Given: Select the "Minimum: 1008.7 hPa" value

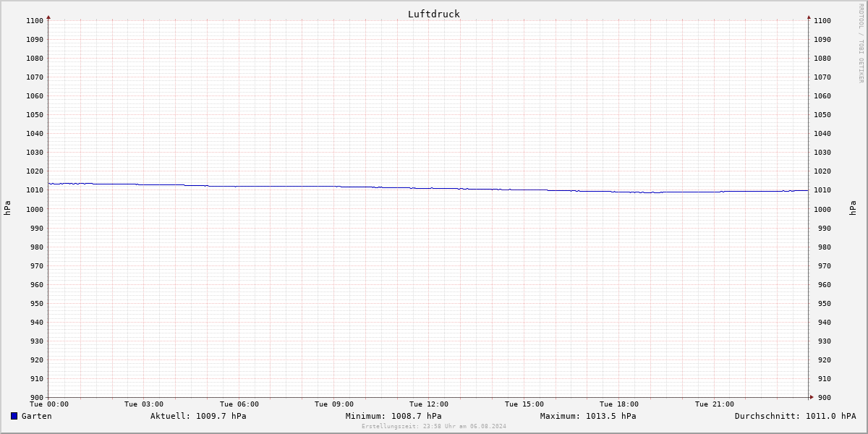Looking at the screenshot, I should coord(393,416).
